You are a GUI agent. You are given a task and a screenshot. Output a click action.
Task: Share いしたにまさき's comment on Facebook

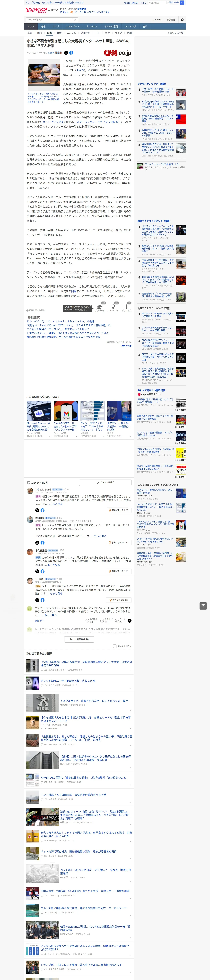42,510
